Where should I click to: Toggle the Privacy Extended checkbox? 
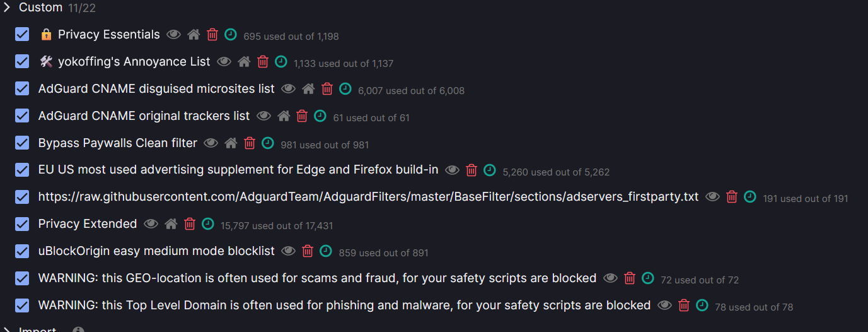point(22,224)
